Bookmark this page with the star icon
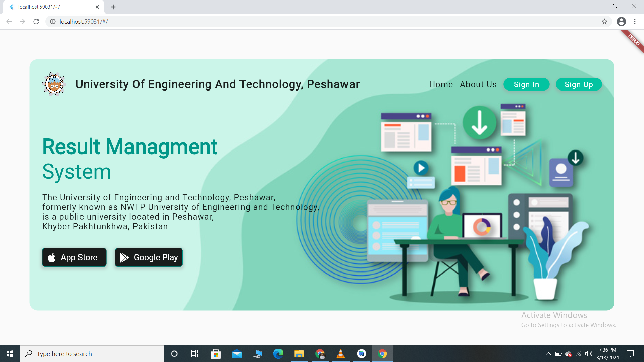Image resolution: width=644 pixels, height=362 pixels. pyautogui.click(x=604, y=22)
